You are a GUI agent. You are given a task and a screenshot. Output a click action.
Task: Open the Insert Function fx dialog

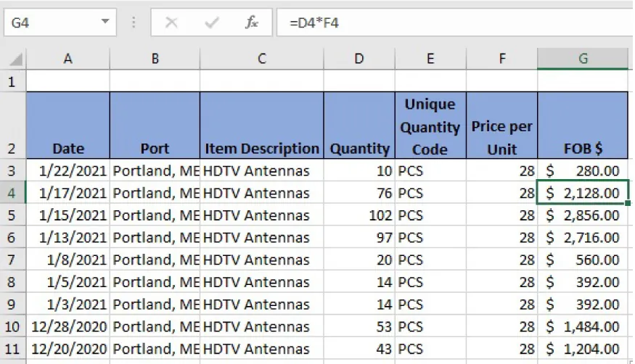tap(251, 22)
